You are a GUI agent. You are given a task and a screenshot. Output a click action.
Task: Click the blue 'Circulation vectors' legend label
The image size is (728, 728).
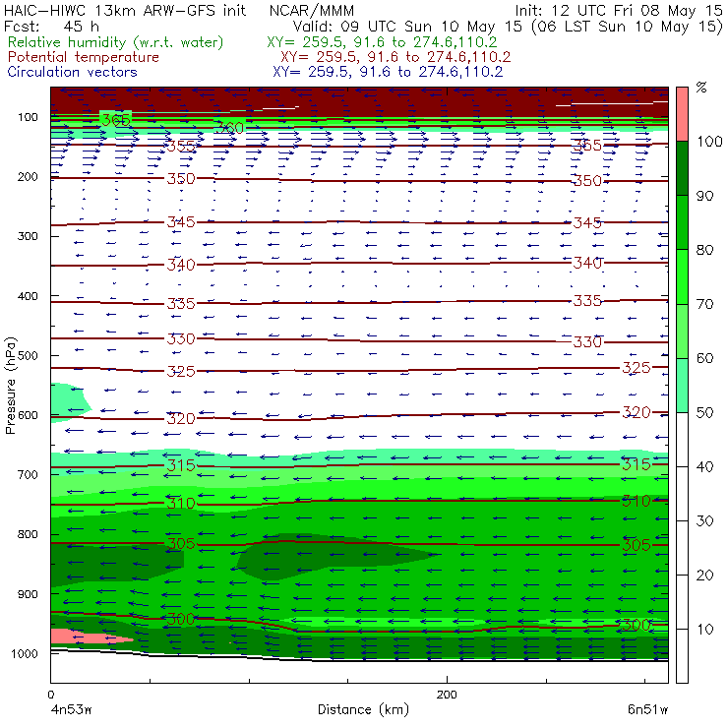(x=72, y=72)
